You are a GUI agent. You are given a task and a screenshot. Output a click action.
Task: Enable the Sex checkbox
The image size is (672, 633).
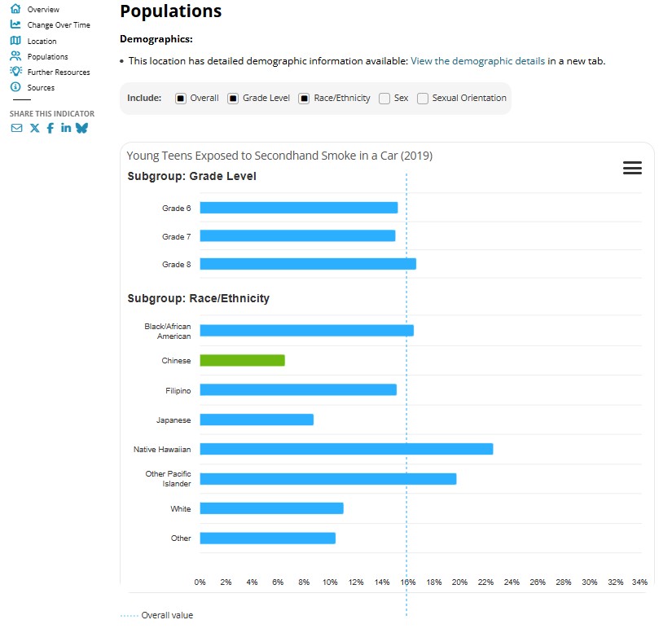tap(384, 99)
